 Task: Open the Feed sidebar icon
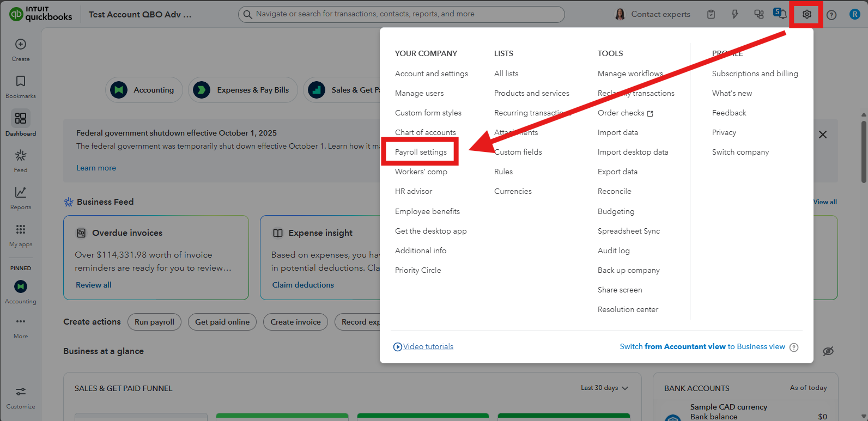click(x=21, y=156)
